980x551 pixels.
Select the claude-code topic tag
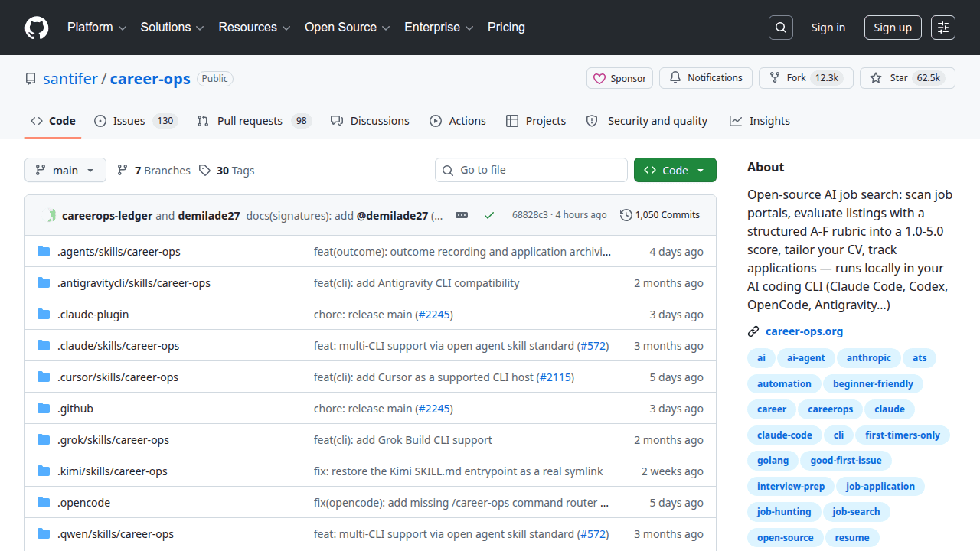[785, 435]
